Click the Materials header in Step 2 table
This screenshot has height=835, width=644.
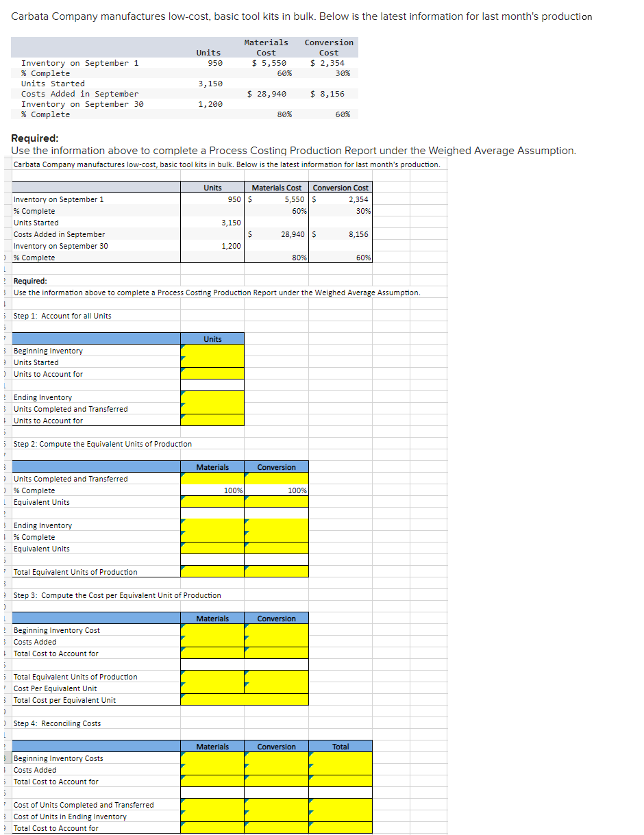[212, 466]
